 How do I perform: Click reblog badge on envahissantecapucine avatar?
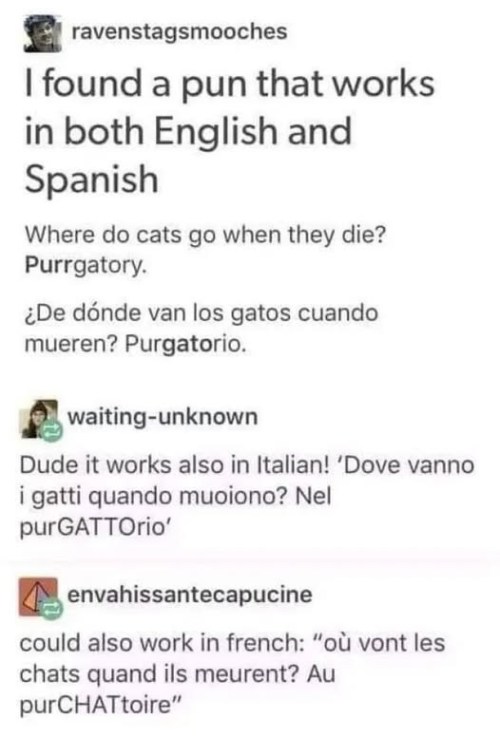click(x=51, y=609)
